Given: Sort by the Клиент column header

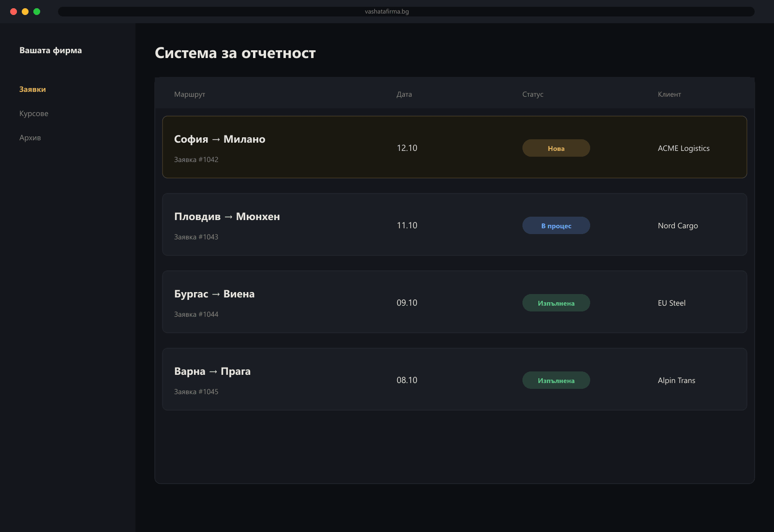Looking at the screenshot, I should point(669,94).
